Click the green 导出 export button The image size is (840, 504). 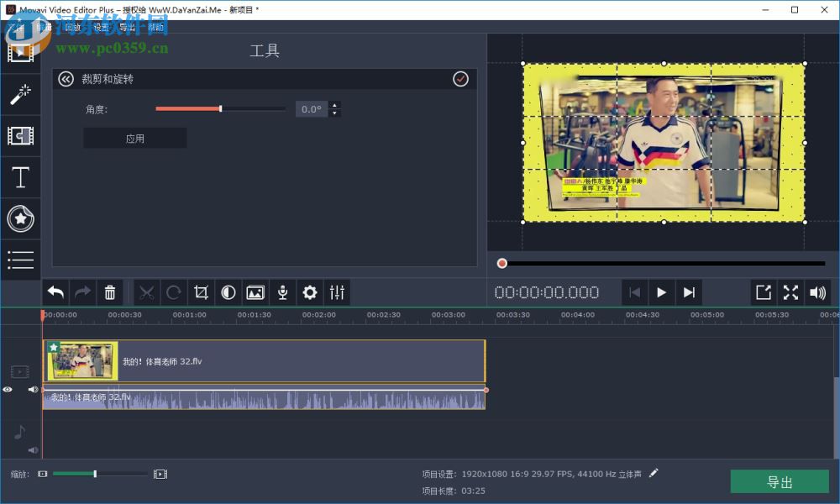coord(780,480)
